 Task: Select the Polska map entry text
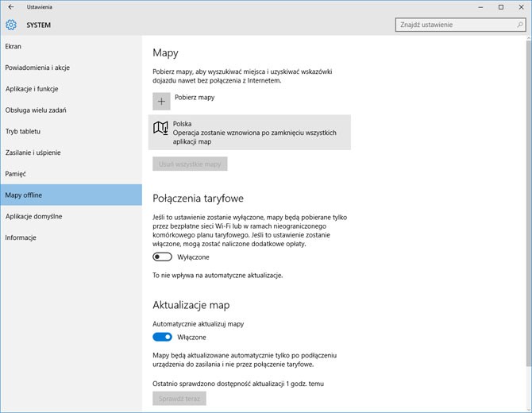click(254, 133)
